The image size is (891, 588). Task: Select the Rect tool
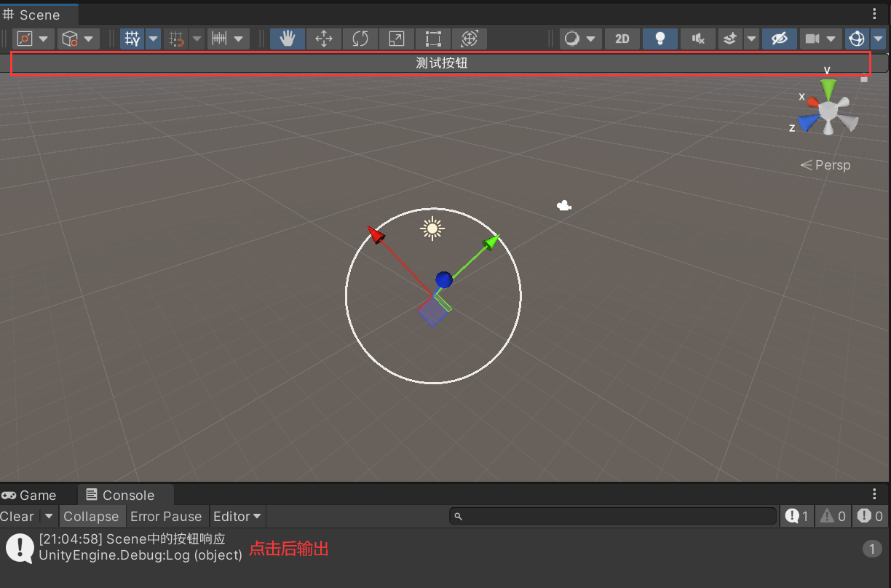click(x=433, y=39)
